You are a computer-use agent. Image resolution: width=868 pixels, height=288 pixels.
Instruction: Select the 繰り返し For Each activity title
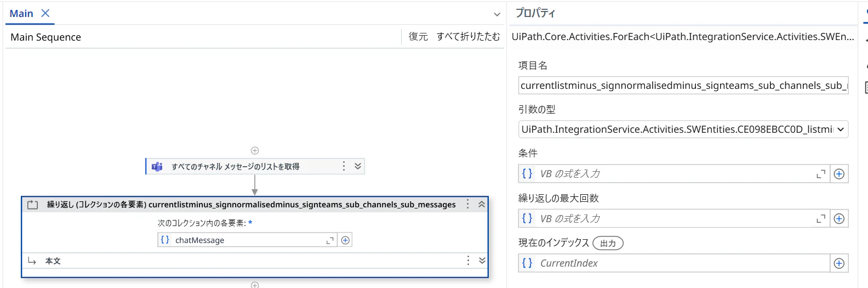pos(251,205)
